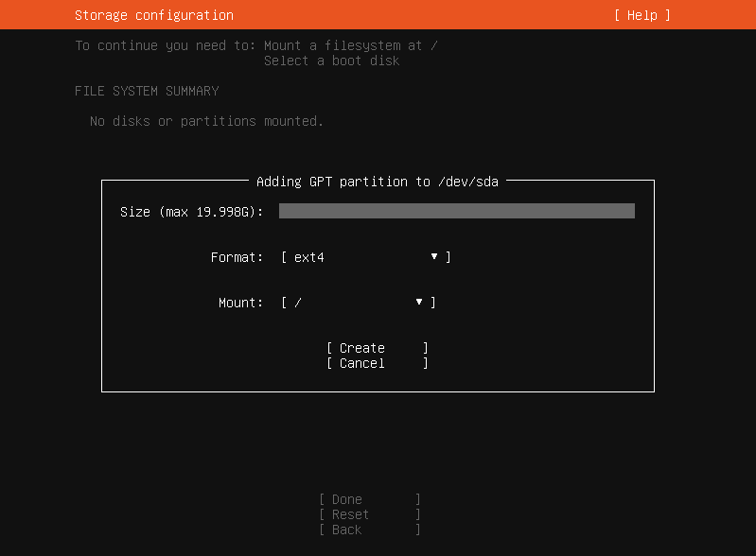Open the Format dropdown showing ext4
Image resolution: width=756 pixels, height=556 pixels.
click(x=366, y=257)
